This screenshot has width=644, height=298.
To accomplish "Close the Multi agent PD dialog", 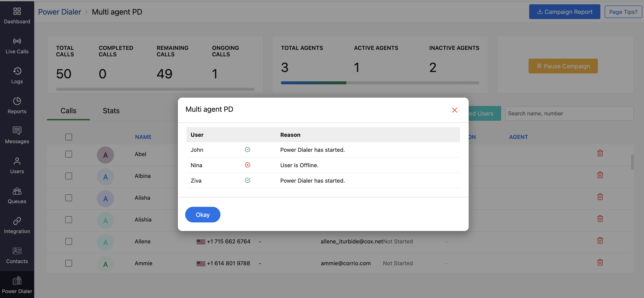I will pos(454,110).
